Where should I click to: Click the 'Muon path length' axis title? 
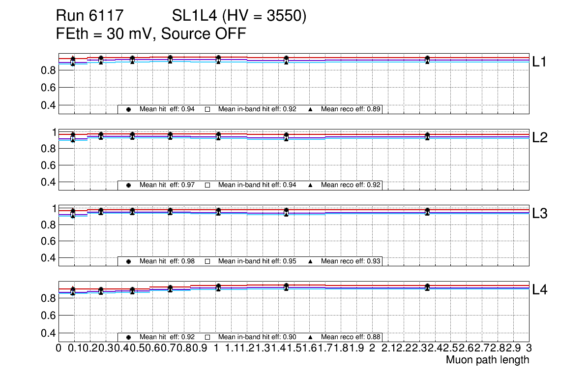point(487,360)
